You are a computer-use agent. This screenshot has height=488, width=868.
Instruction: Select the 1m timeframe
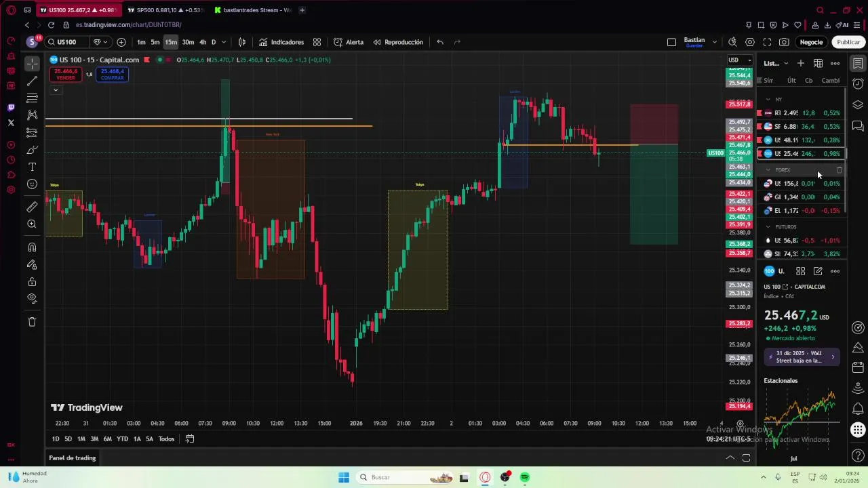(x=141, y=42)
